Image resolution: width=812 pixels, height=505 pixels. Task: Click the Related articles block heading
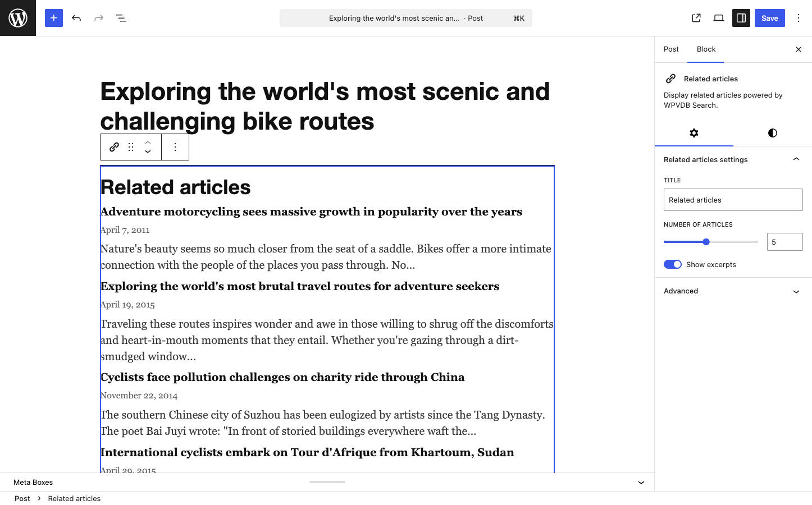coord(175,187)
